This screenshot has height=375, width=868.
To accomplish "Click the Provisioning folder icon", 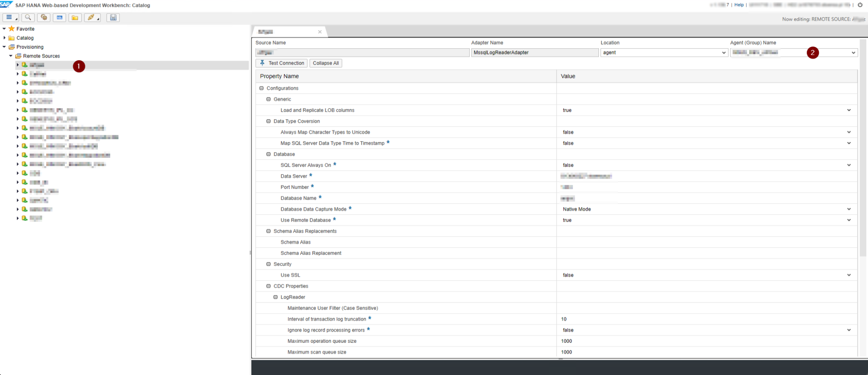I will (11, 47).
